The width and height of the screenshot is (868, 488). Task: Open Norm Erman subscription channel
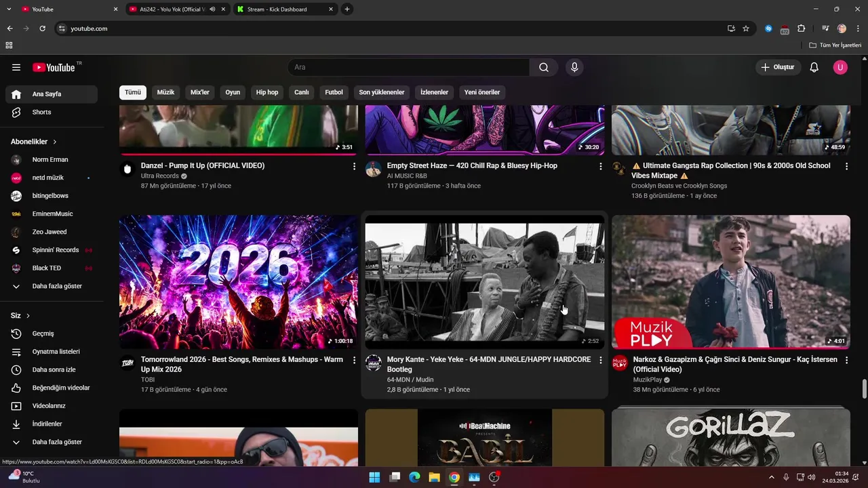(x=52, y=159)
